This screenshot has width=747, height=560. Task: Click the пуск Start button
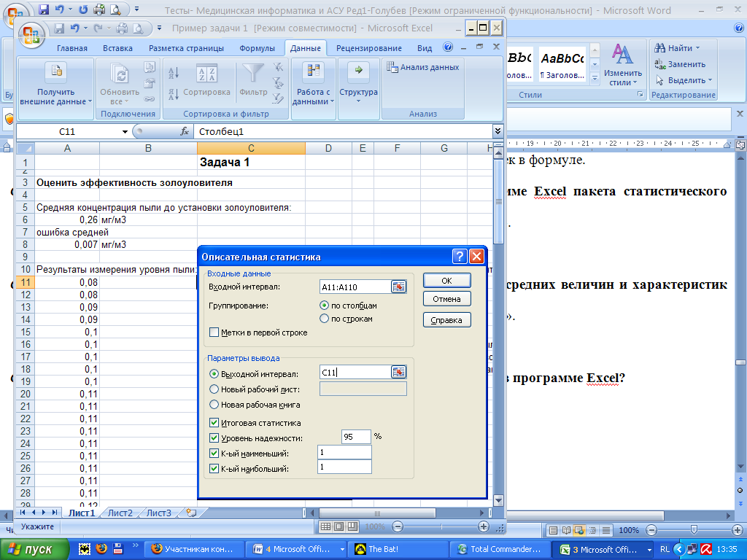coord(34,549)
